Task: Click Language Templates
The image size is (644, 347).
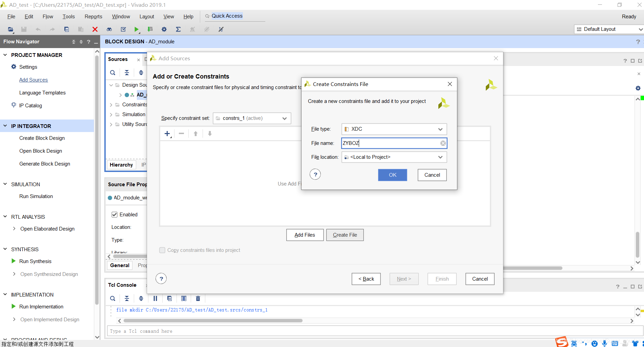Action: (42, 93)
